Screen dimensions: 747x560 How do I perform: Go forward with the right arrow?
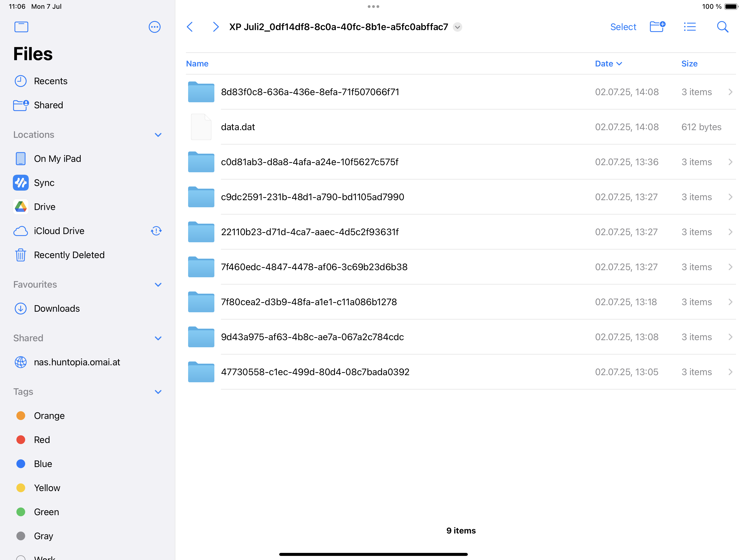coord(215,27)
